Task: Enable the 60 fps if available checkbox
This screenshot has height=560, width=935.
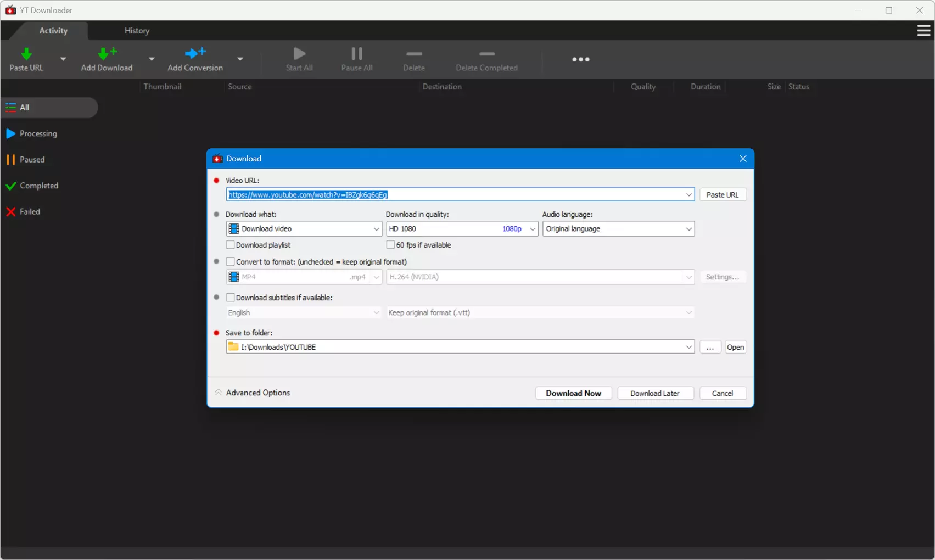Action: [x=391, y=245]
